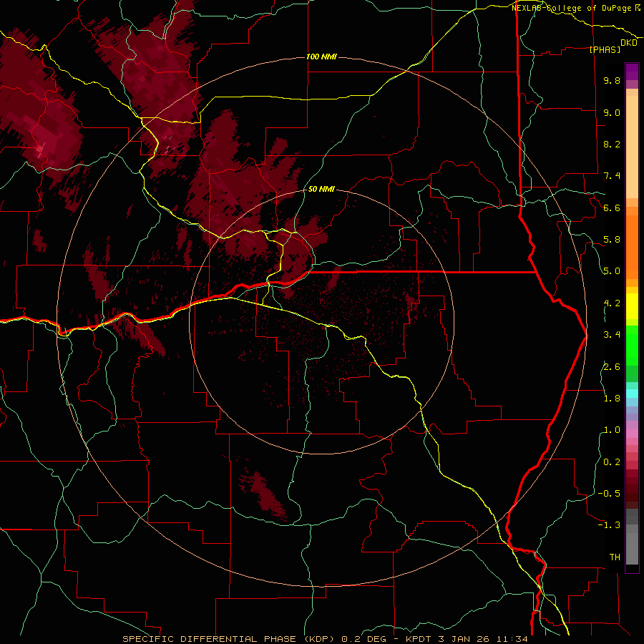Click the orange segment of color bar

[632, 246]
